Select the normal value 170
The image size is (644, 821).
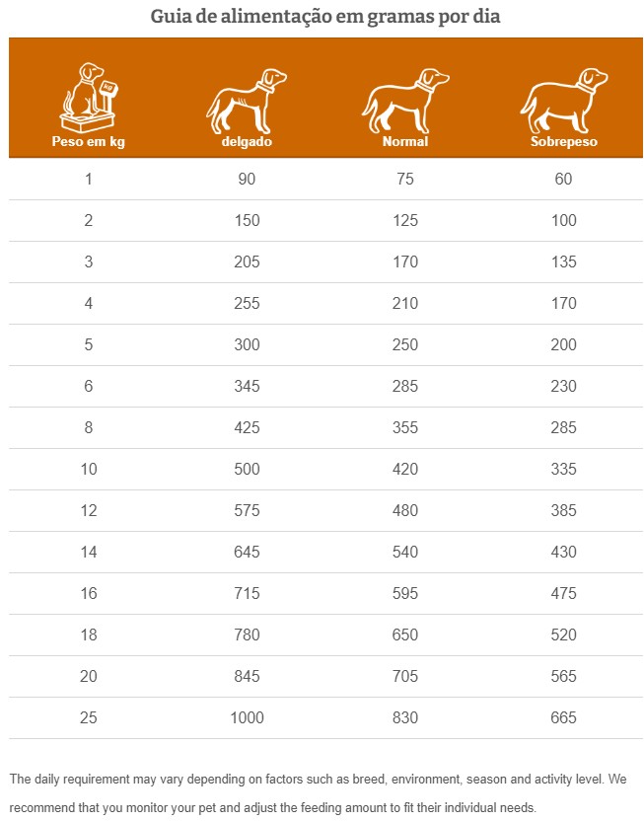coord(405,261)
